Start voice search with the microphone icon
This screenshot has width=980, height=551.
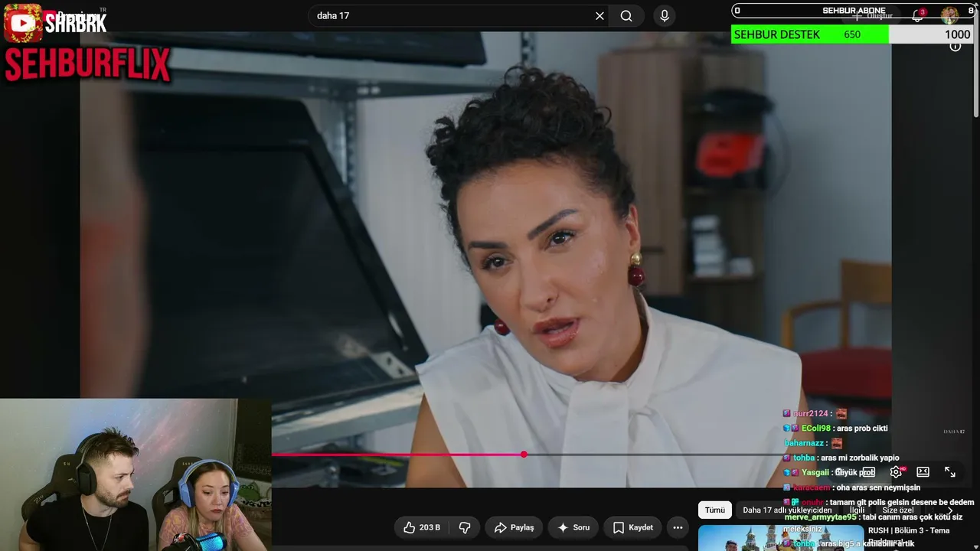click(x=665, y=16)
